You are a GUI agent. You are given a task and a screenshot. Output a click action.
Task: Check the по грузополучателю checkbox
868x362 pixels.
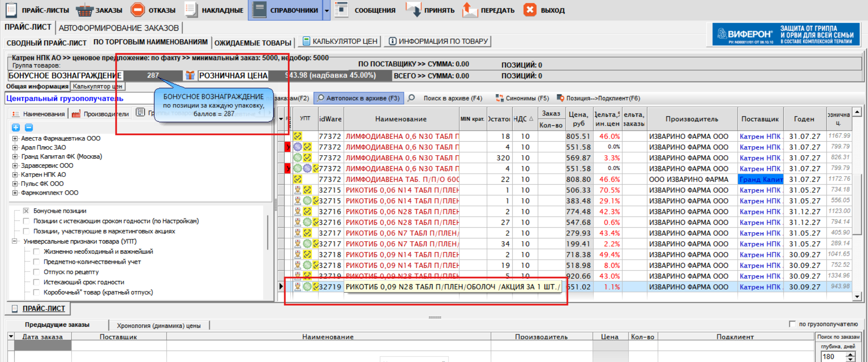pyautogui.click(x=792, y=324)
